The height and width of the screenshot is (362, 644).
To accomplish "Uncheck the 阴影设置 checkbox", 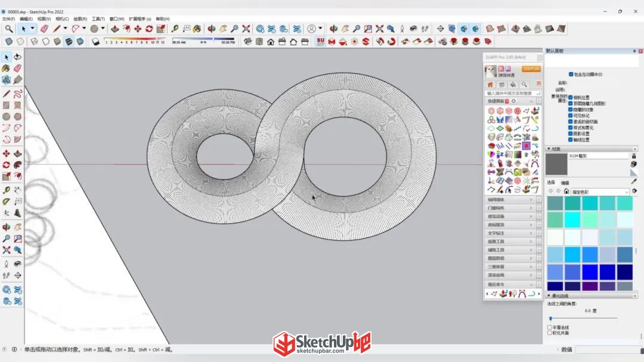I will pos(571,134).
